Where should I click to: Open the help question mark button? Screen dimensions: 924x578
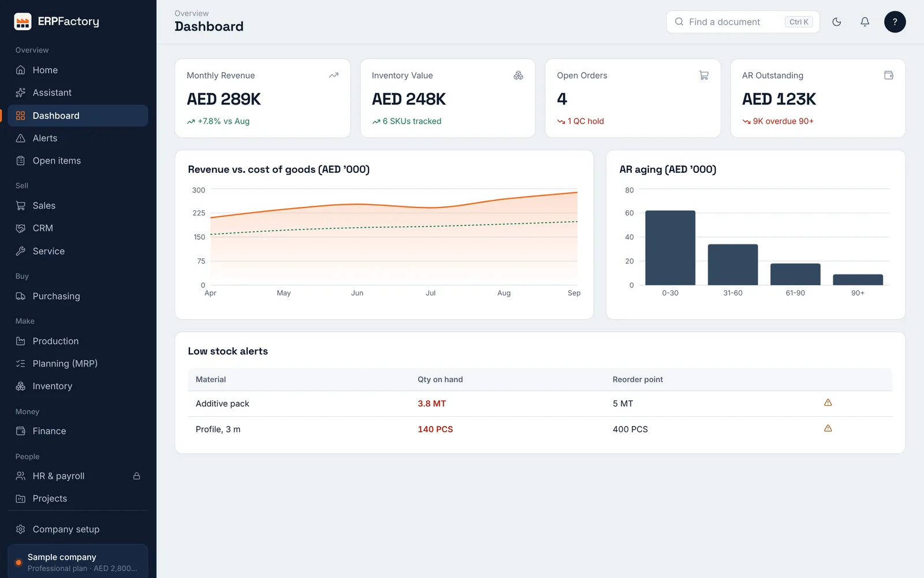(x=895, y=22)
